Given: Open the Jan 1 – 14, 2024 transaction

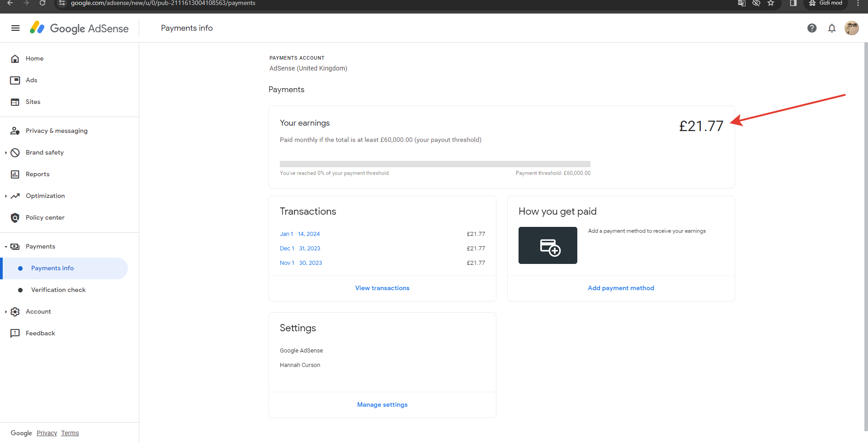Looking at the screenshot, I should (300, 234).
